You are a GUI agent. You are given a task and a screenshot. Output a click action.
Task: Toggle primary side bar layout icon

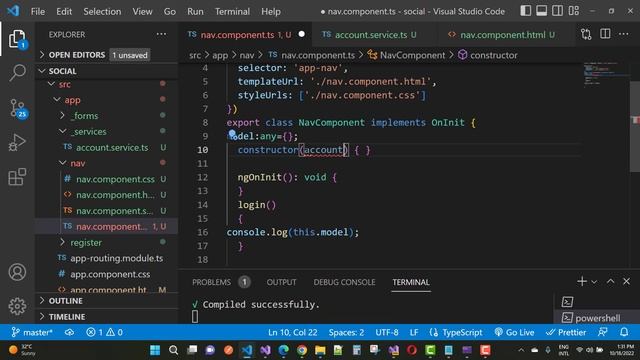(526, 11)
